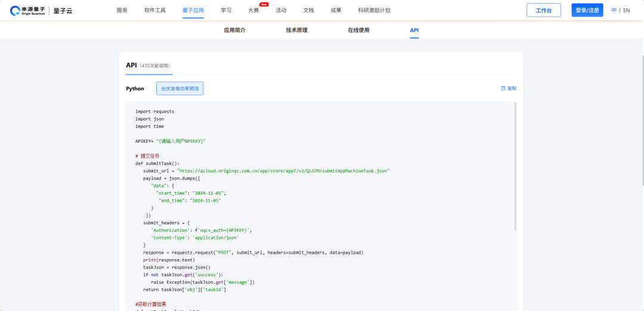Viewport: 644px width, 311px height.
Task: Click the requests.request POST line
Action: coord(253,253)
